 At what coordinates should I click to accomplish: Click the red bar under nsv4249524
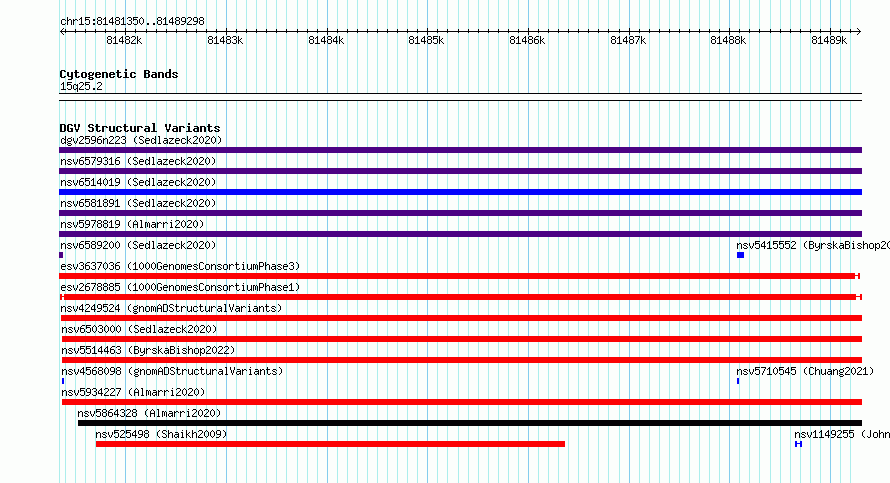(460, 318)
